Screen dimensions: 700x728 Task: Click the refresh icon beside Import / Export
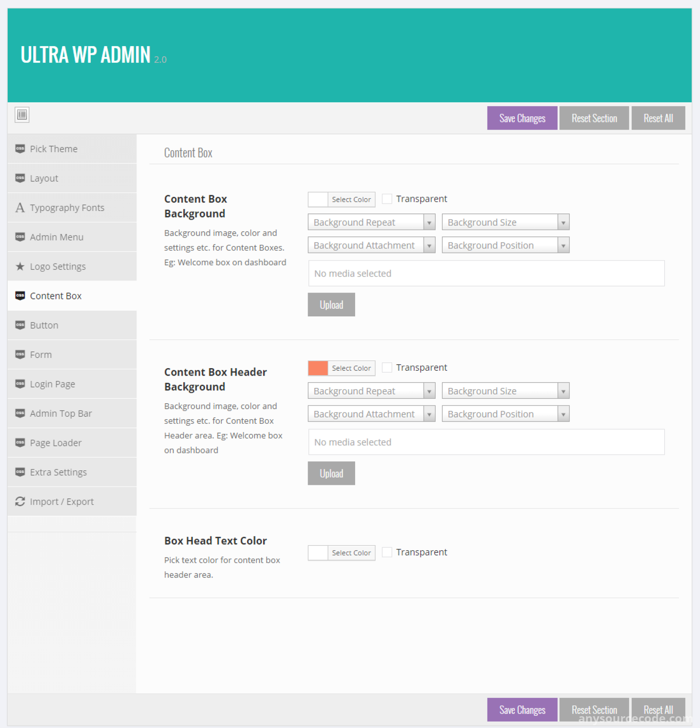(20, 501)
